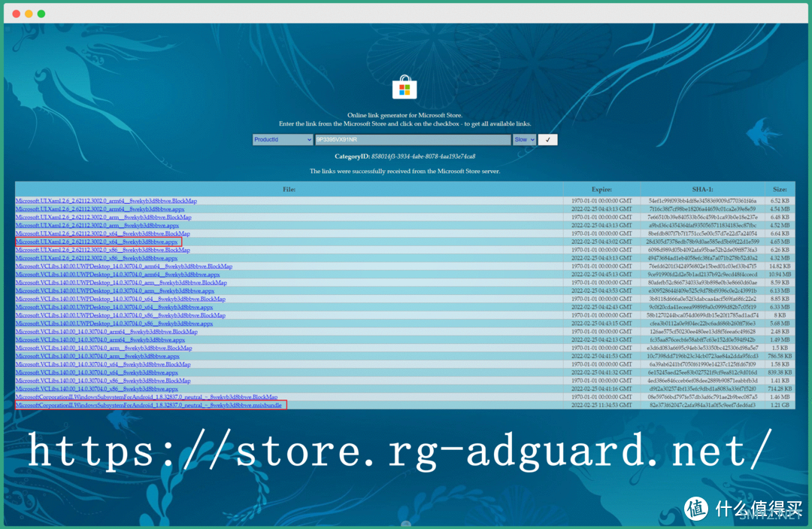The height and width of the screenshot is (529, 812).
Task: Download UI.Xaml 2.6 arm64 BlockMap file
Action: coord(106,200)
